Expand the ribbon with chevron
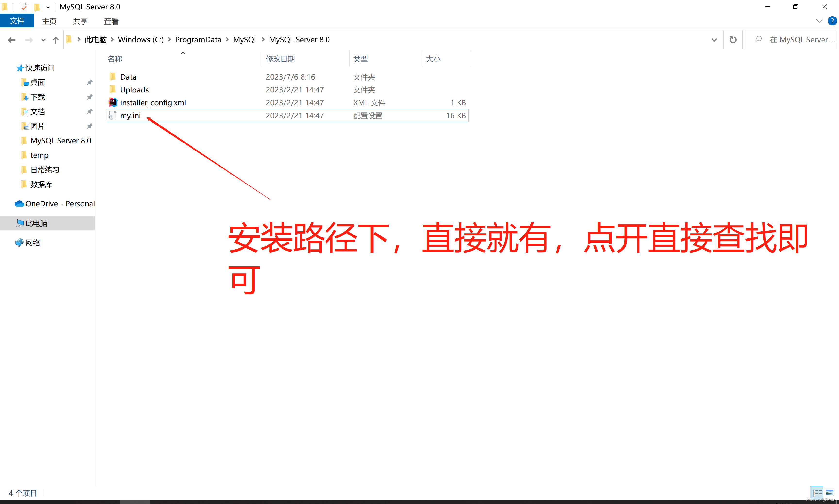Image resolution: width=839 pixels, height=504 pixels. [819, 21]
